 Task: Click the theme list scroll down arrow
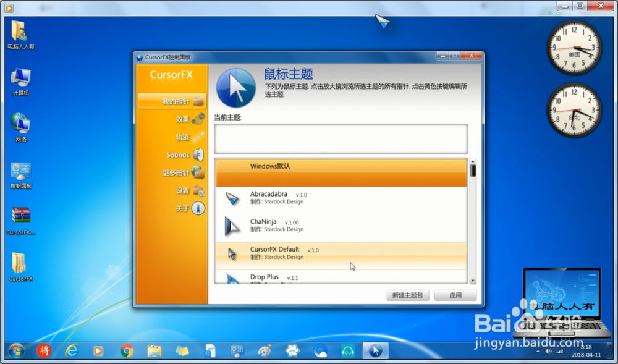click(x=473, y=281)
